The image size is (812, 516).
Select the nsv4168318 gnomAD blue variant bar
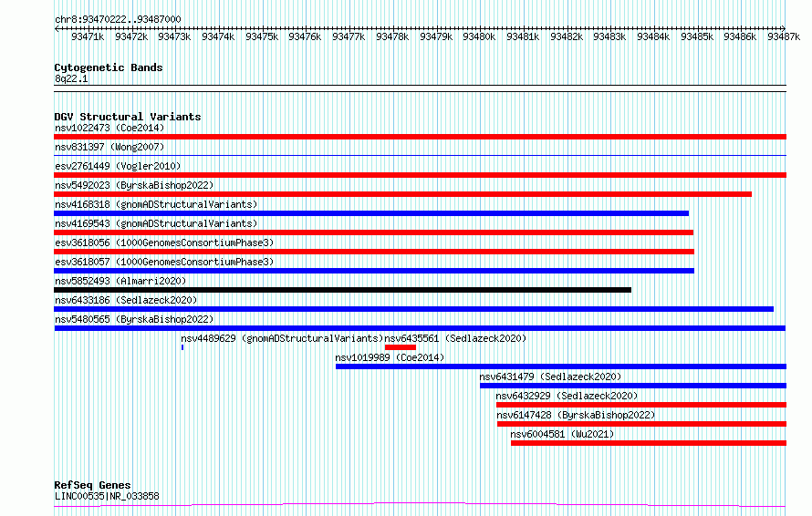(371, 213)
